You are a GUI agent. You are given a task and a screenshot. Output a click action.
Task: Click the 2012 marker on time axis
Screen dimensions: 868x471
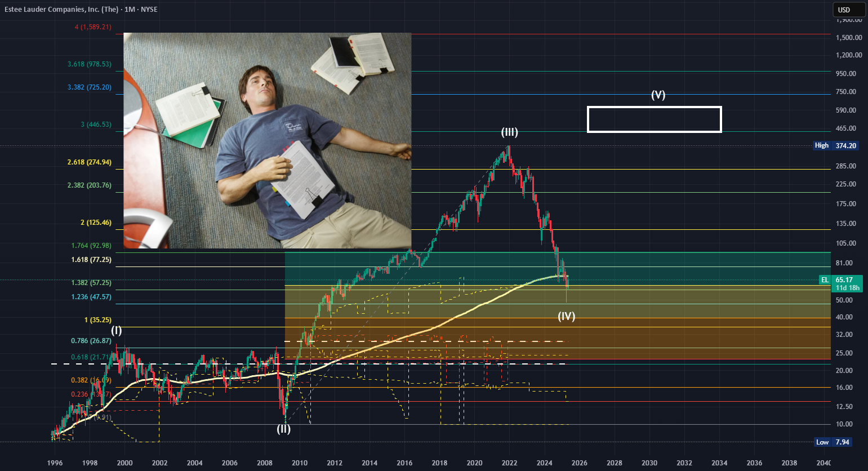point(335,463)
